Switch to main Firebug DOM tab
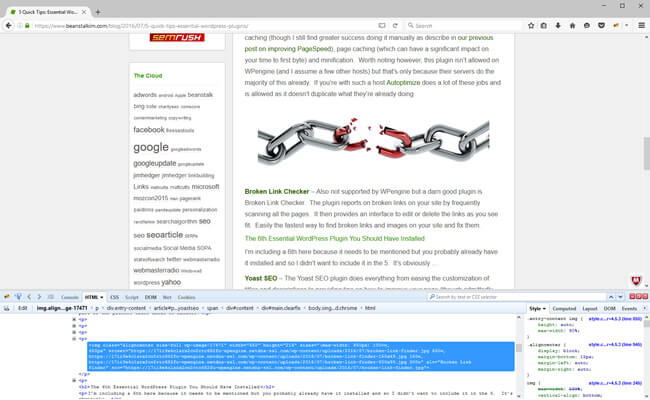650x400 pixels. (151, 297)
